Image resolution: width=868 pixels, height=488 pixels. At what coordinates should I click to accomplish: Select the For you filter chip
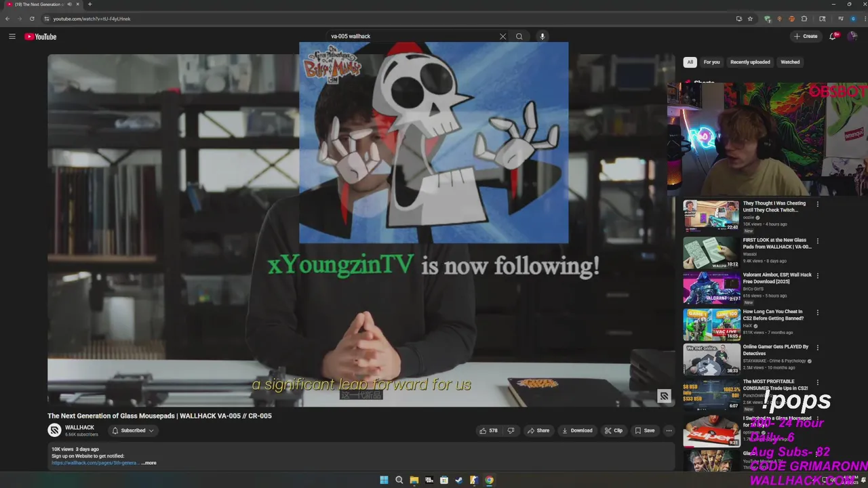click(711, 62)
